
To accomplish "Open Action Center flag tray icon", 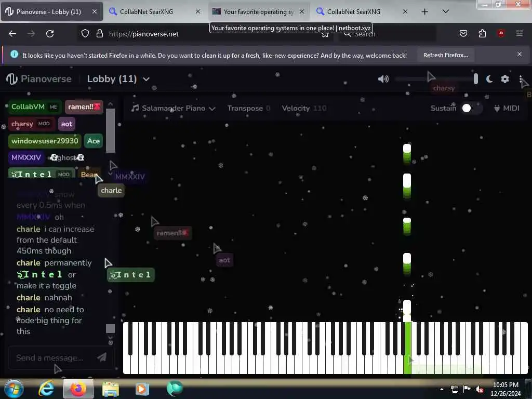I will 467,389.
